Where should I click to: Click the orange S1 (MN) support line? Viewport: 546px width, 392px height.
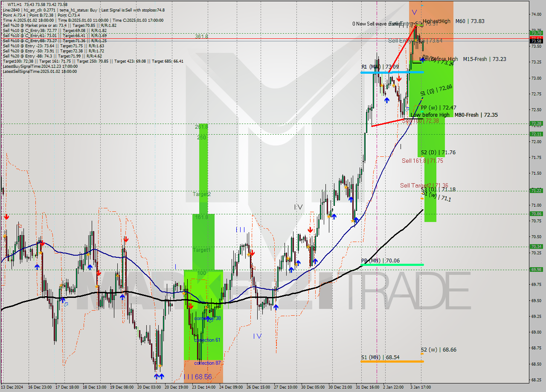click(392, 361)
